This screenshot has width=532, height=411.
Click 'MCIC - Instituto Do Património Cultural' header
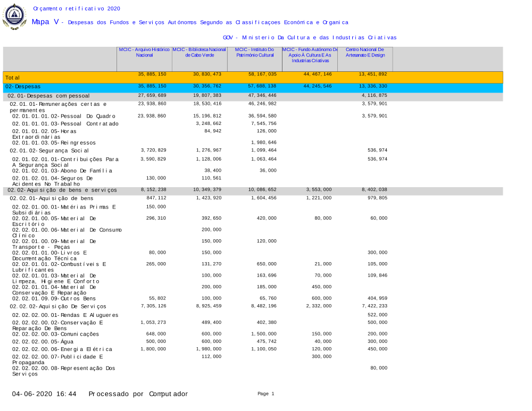[x=255, y=52]
